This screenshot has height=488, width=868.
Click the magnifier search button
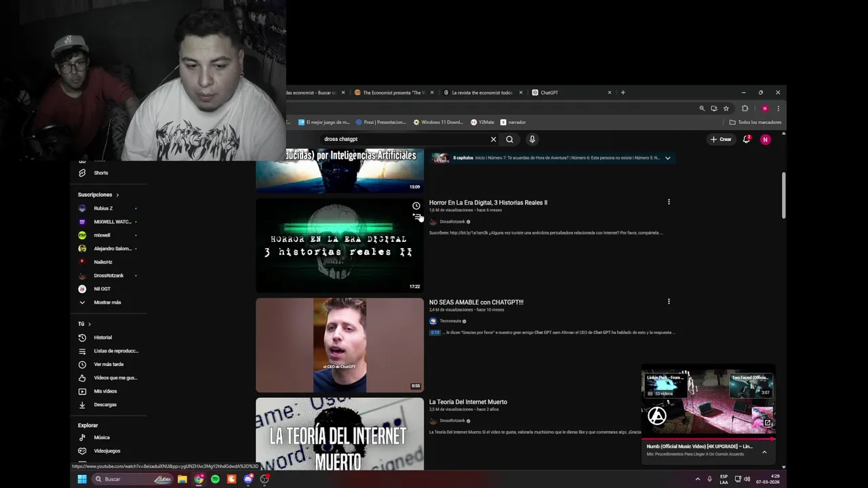(x=509, y=139)
